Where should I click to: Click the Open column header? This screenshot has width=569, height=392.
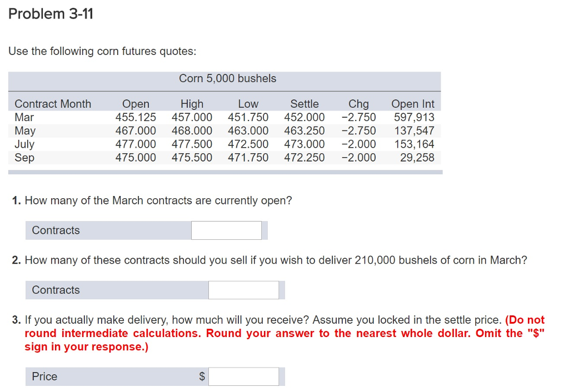[136, 103]
